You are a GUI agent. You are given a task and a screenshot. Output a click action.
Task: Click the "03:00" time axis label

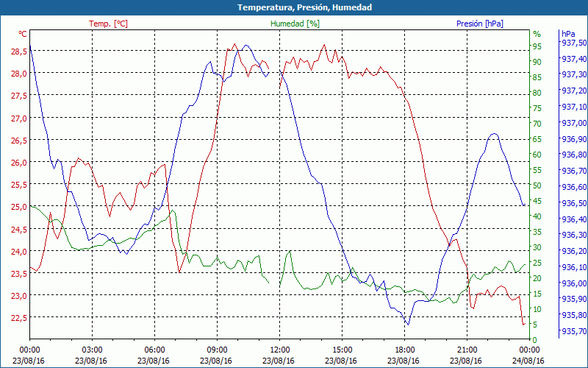[93, 350]
